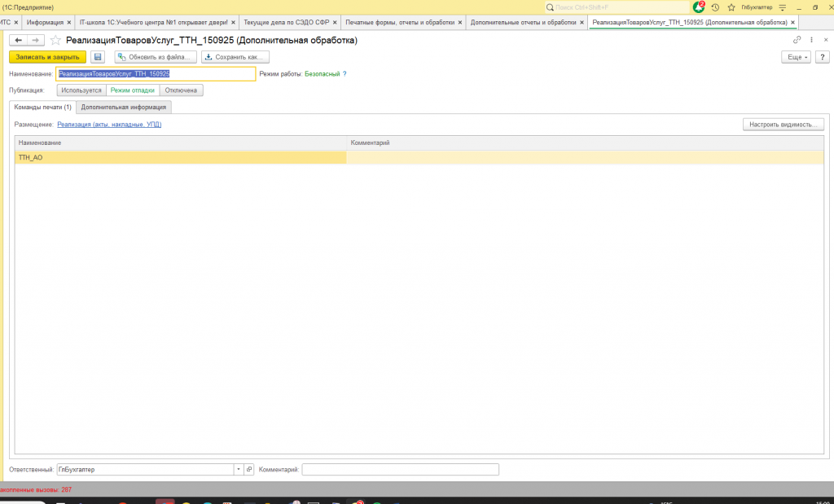The height and width of the screenshot is (504, 834).
Task: Click Сохранить как button
Action: (x=235, y=57)
